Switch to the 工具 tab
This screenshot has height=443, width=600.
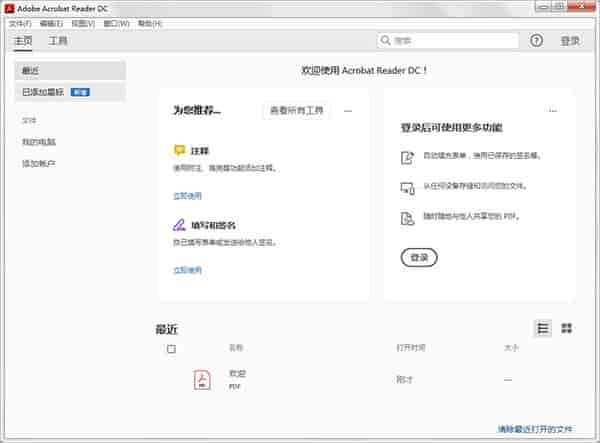[59, 41]
